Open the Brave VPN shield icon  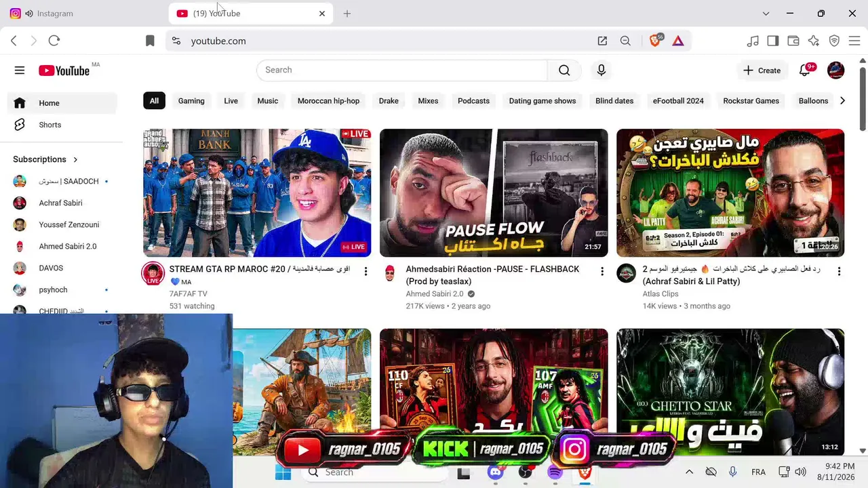835,41
